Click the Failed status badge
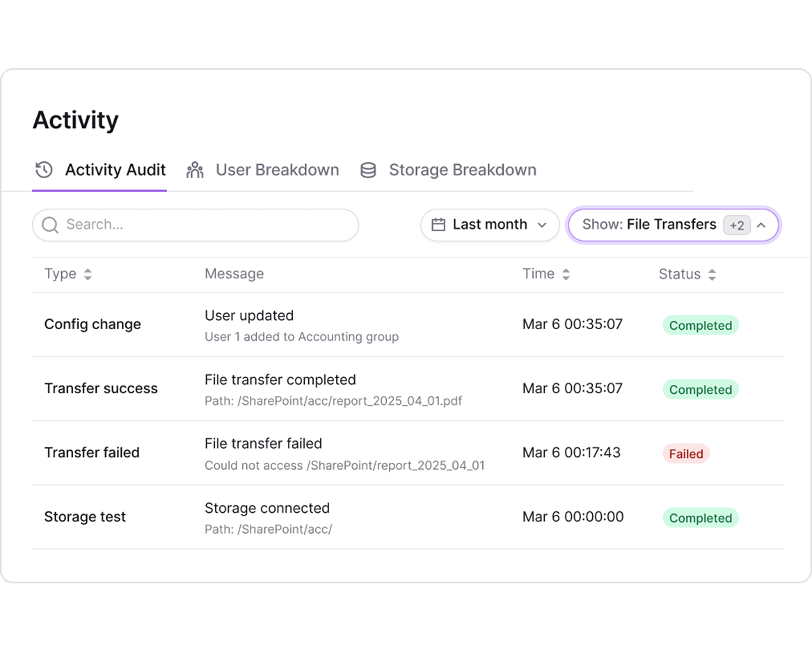The width and height of the screenshot is (812, 652). pos(686,454)
